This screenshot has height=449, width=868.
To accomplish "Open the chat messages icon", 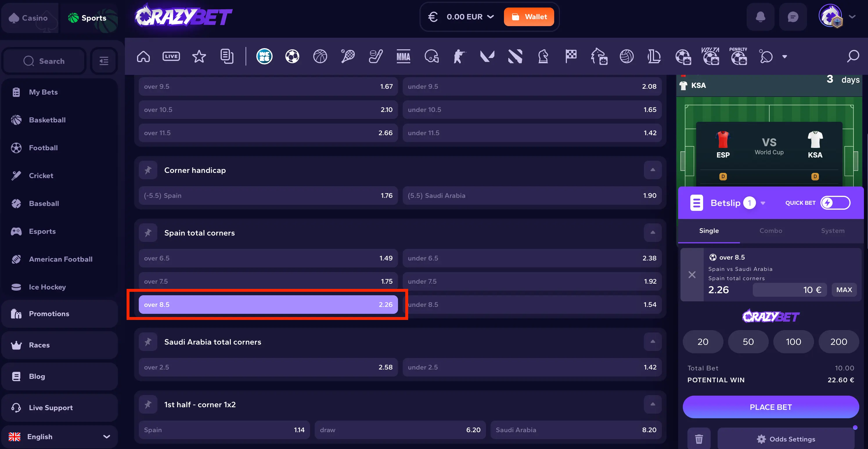I will [x=793, y=17].
